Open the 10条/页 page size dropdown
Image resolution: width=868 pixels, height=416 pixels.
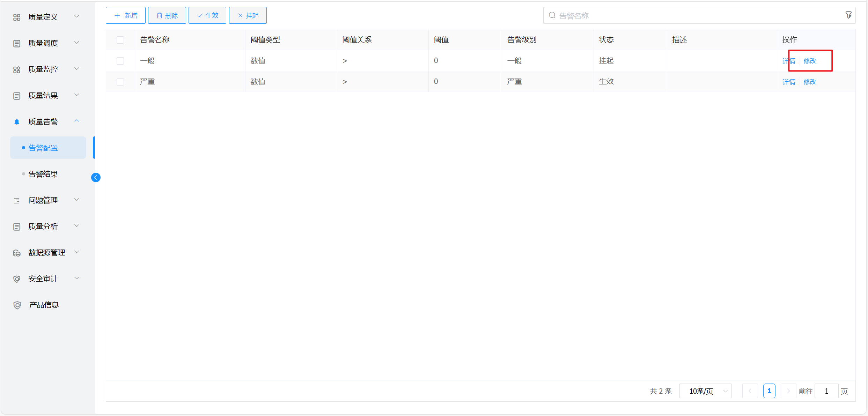pos(705,391)
